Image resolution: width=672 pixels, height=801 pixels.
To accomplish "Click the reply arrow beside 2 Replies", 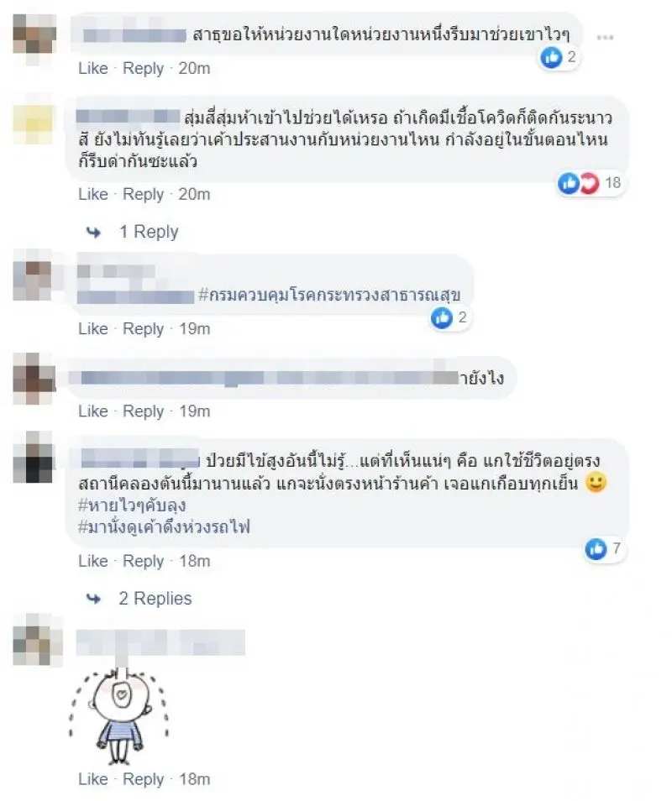I will pos(93,598).
